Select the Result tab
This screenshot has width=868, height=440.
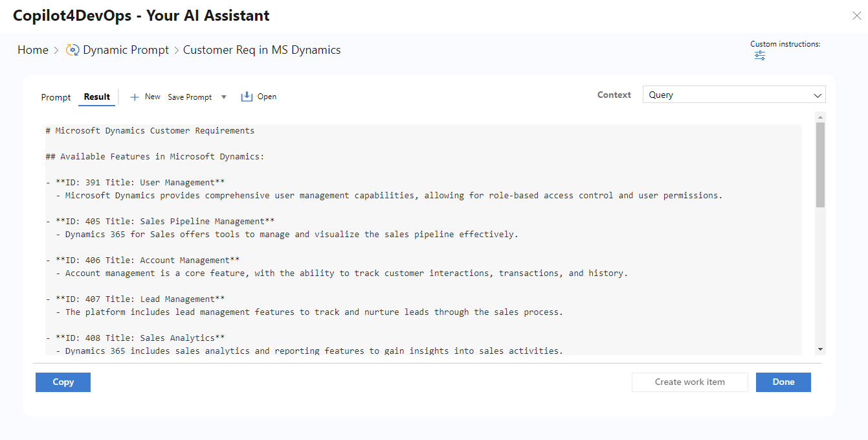(x=97, y=97)
